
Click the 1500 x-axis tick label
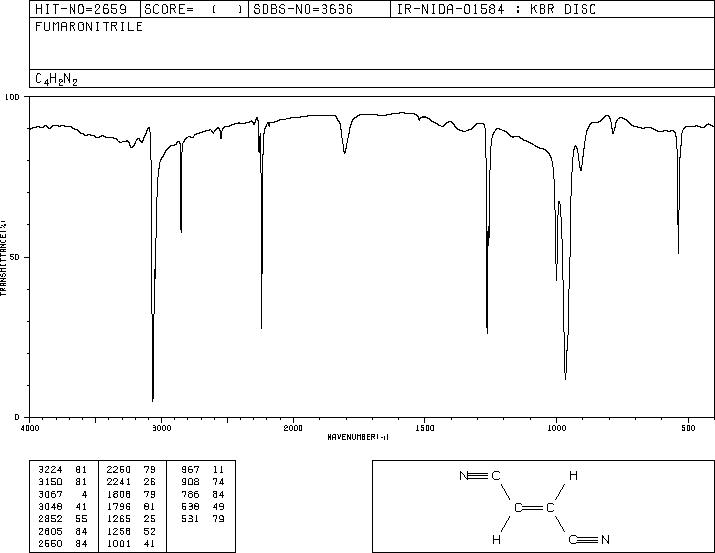[425, 428]
